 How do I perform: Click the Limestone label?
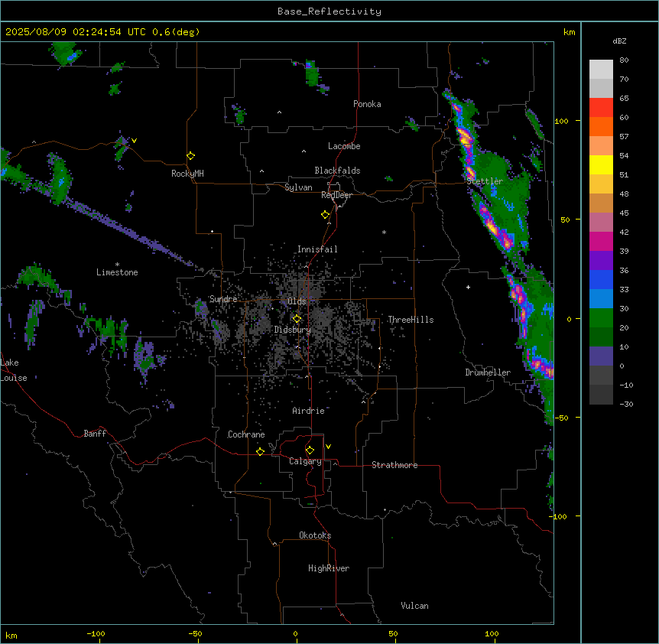click(x=117, y=272)
